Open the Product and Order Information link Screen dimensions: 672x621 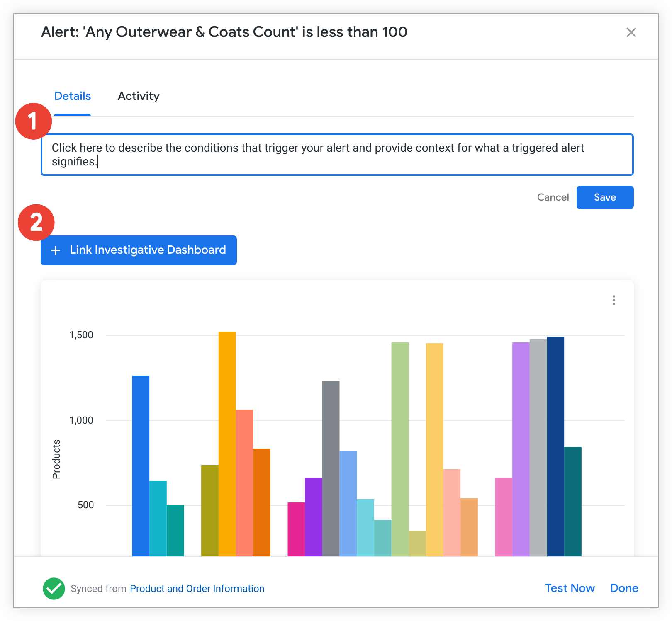click(197, 589)
